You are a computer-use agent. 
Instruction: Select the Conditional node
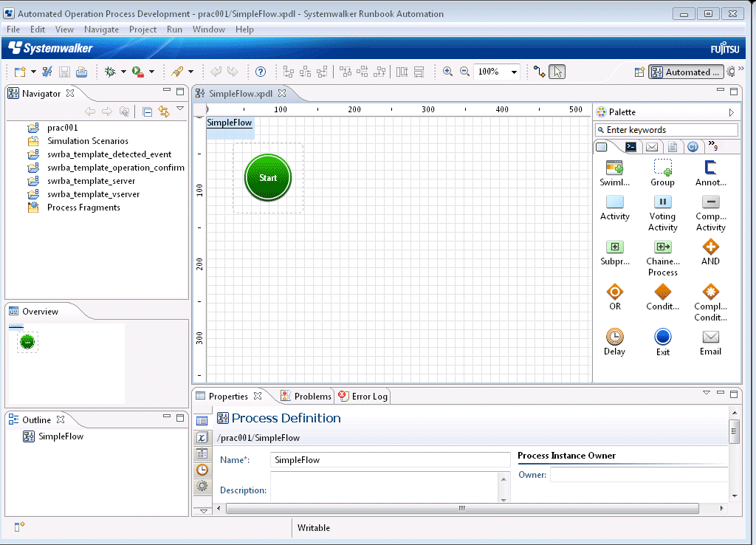coord(662,298)
